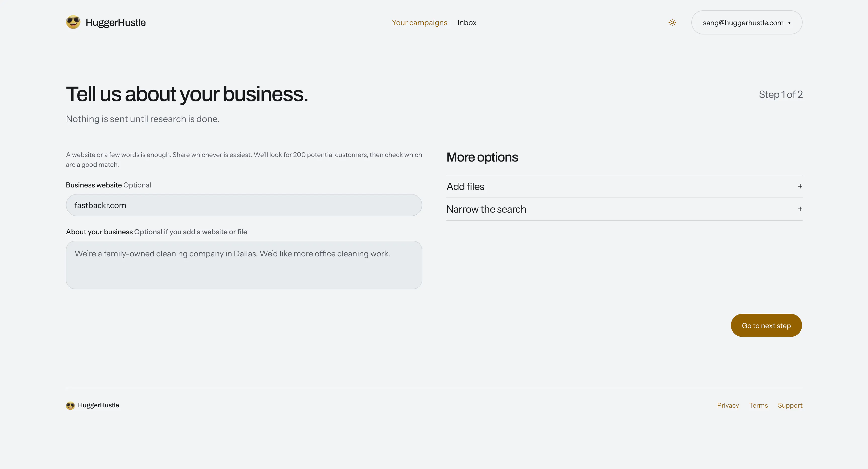Click the About your business text area
This screenshot has width=868, height=469.
tap(244, 265)
